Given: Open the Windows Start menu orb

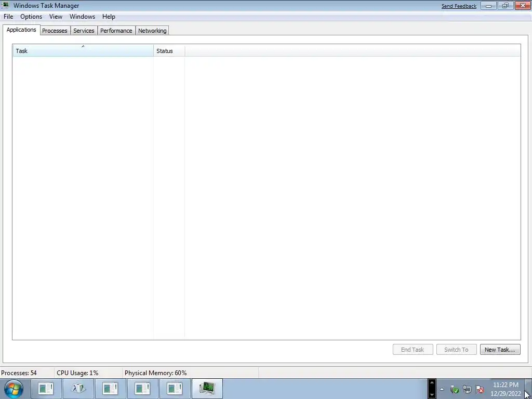Looking at the screenshot, I should pyautogui.click(x=14, y=389).
